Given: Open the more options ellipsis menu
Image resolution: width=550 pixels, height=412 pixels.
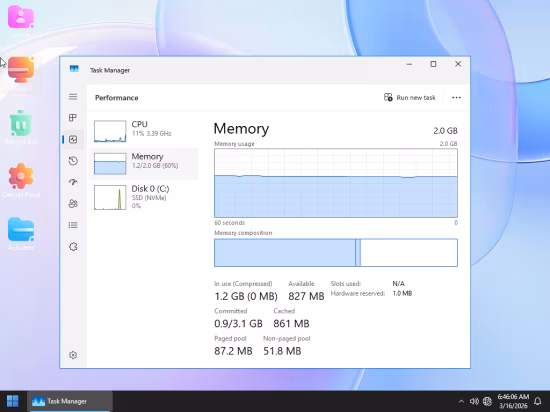Looking at the screenshot, I should tap(456, 97).
